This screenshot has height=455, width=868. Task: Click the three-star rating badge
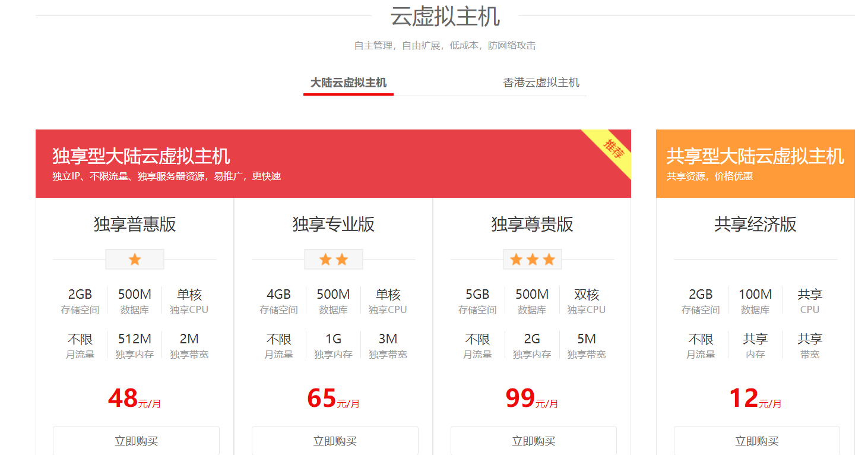[532, 260]
